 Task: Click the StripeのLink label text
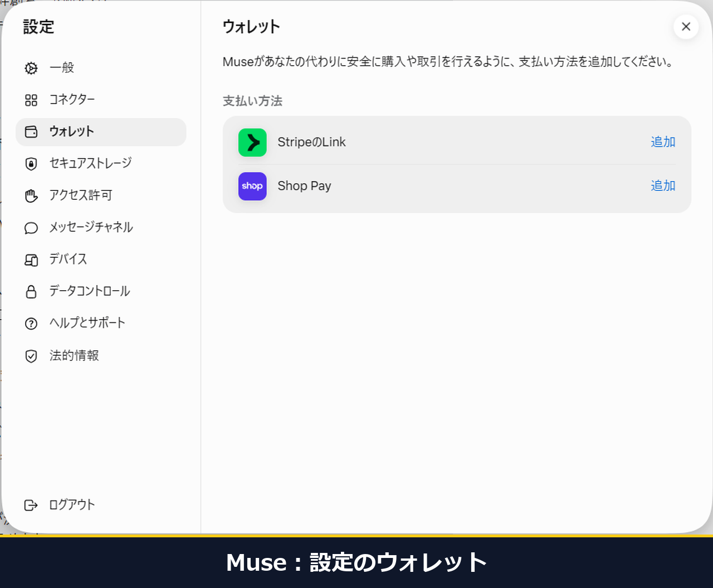[x=311, y=142]
